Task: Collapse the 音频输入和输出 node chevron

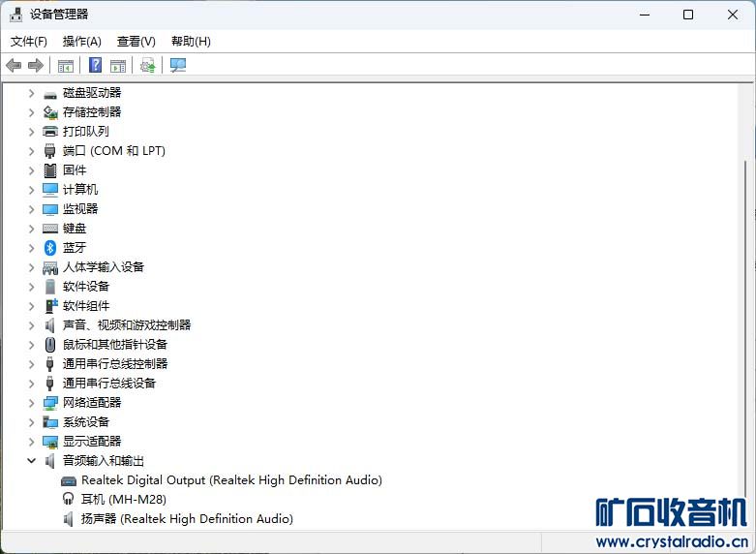Action: [31, 461]
